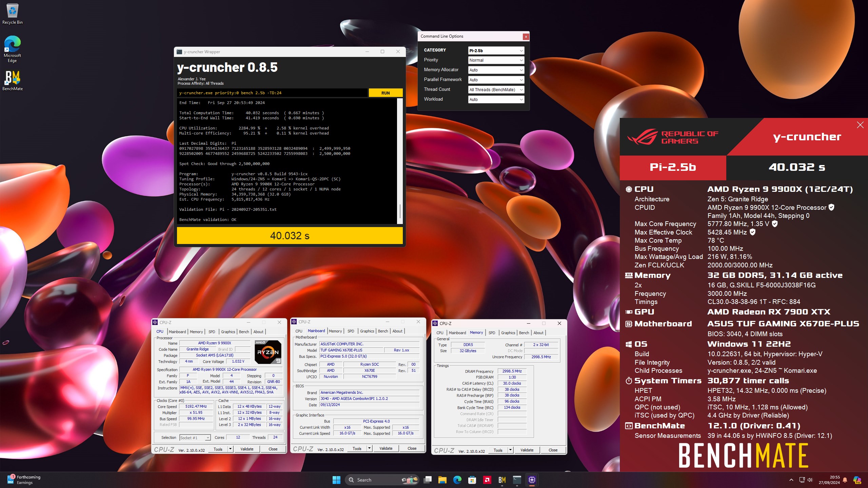Open the network status tray icon

[802, 480]
